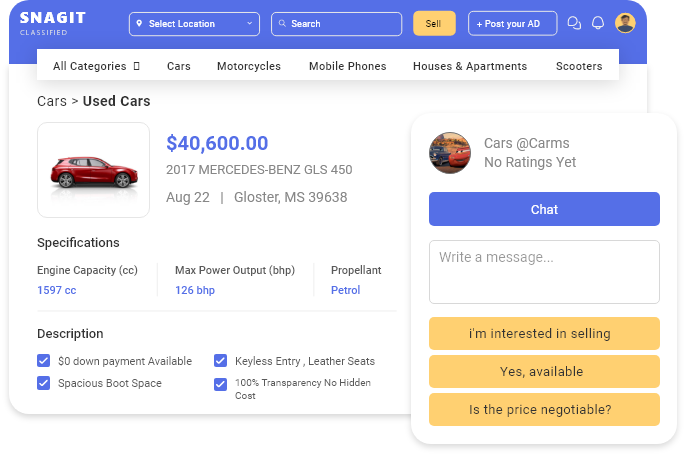Open the user profile avatar
The image size is (686, 456).
(625, 23)
